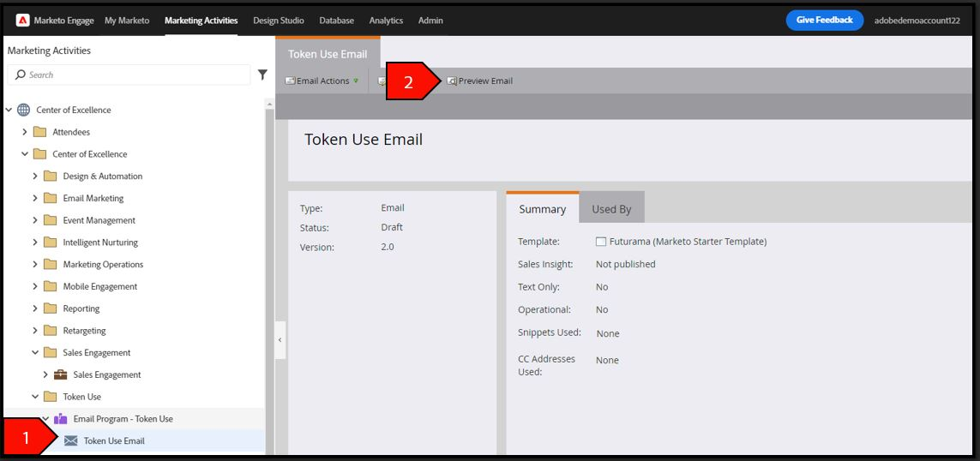Screen dimensions: 980x461
Task: Click the Preview Email magnifier icon
Action: coord(452,81)
